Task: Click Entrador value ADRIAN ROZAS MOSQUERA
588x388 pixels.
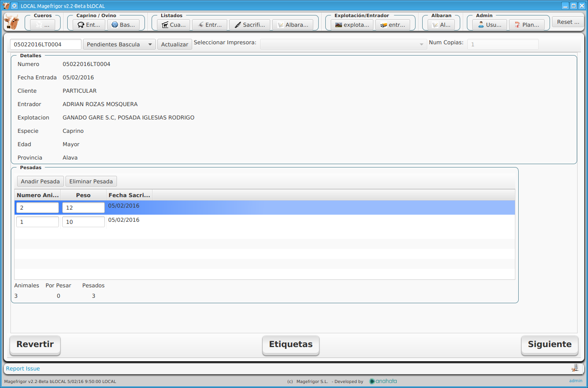Action: point(100,104)
